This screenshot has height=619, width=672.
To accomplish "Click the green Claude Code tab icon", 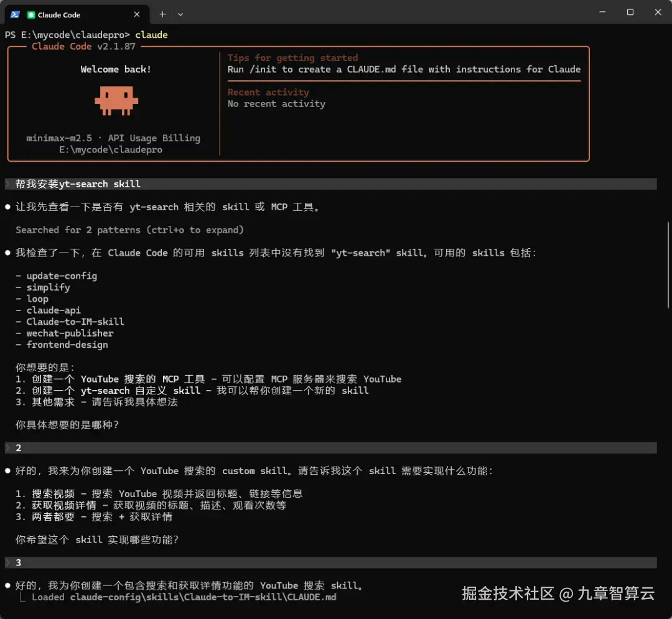I will point(31,15).
